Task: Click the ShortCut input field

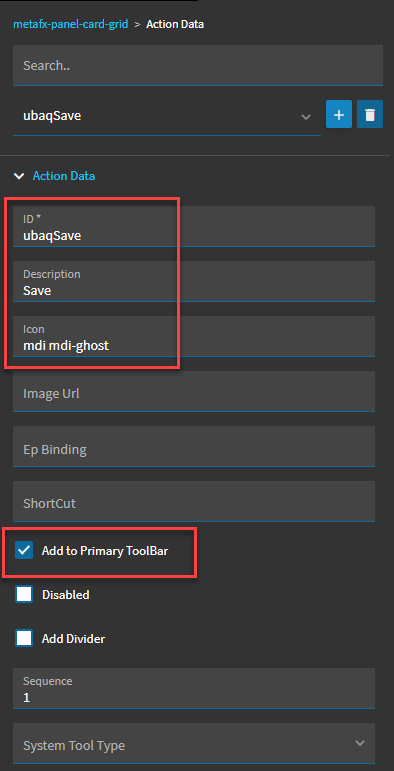Action: click(x=194, y=501)
